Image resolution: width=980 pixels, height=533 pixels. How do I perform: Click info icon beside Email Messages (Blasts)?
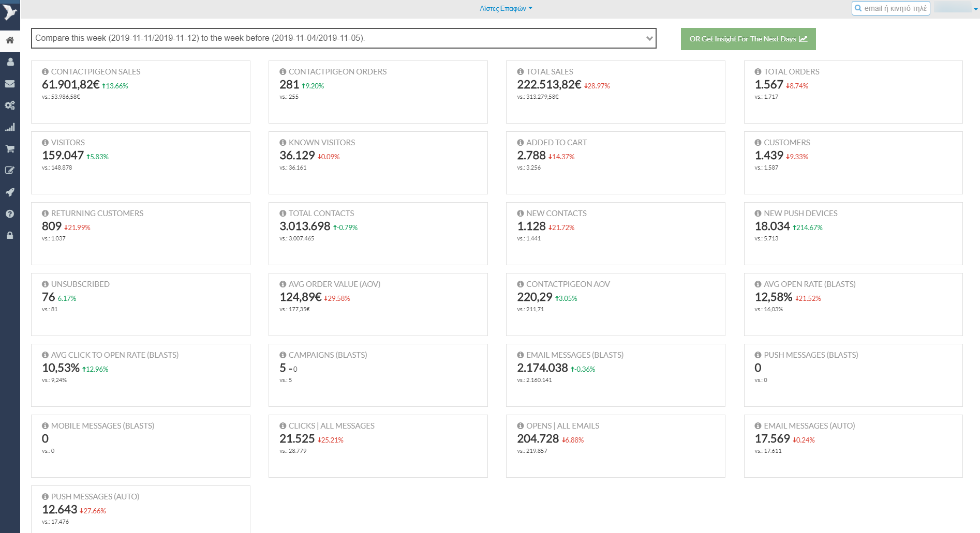[x=521, y=355]
